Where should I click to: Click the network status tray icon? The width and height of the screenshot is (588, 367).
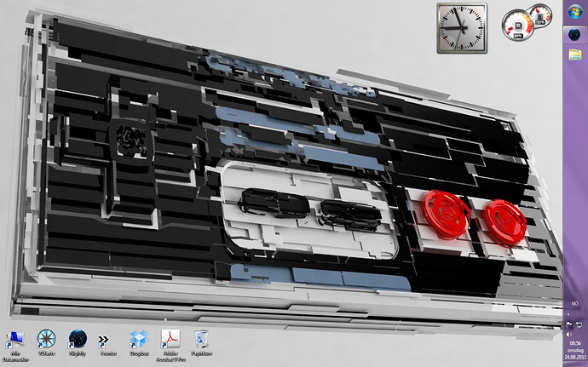point(580,325)
